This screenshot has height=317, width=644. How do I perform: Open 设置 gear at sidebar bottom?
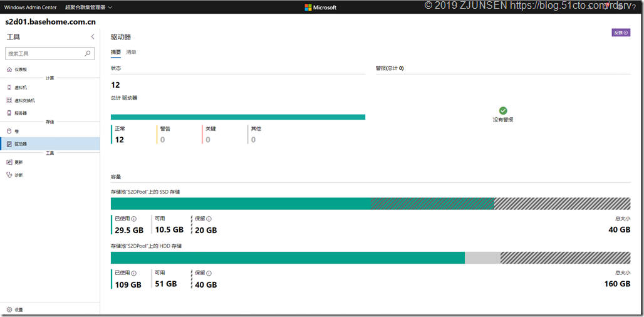pyautogui.click(x=9, y=309)
